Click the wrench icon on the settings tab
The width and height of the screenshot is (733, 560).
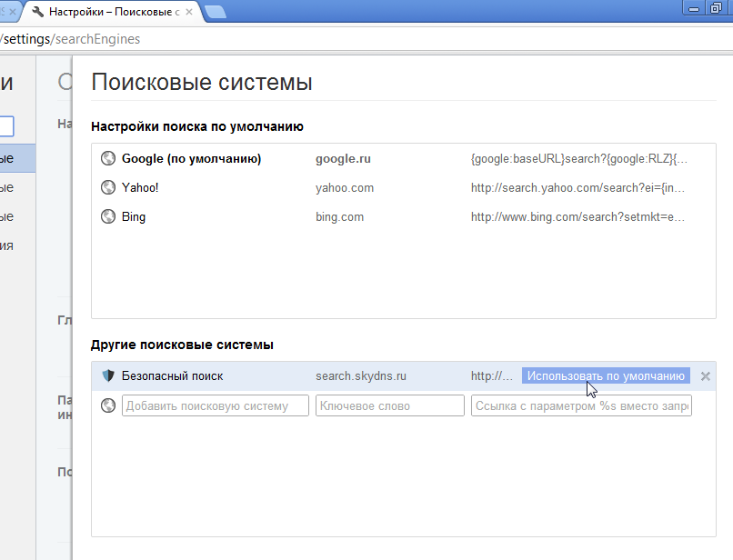tap(38, 11)
